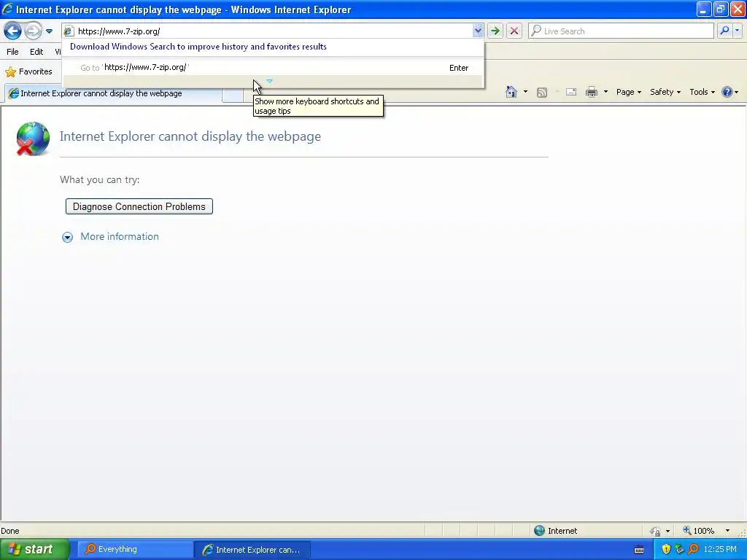Click the address bar URL field
This screenshot has height=560, width=747.
pos(273,31)
